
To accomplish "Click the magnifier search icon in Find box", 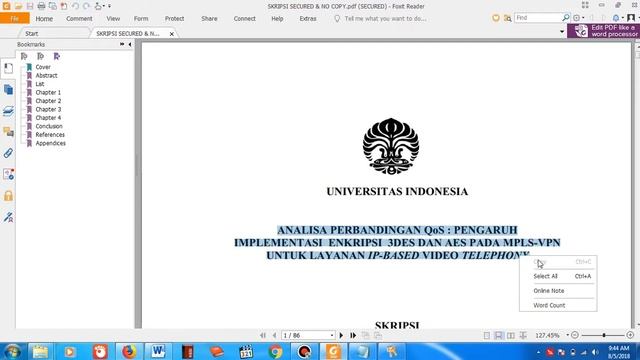I will pyautogui.click(x=566, y=18).
